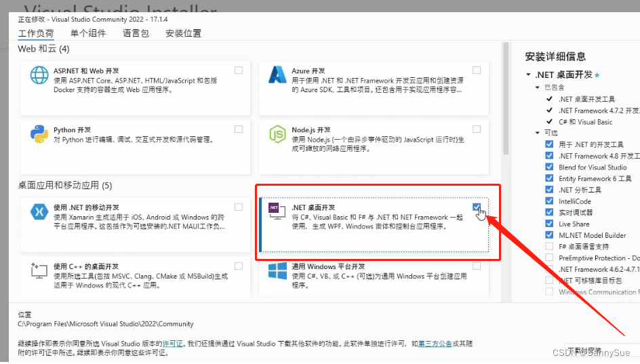The image size is (640, 364).
Task: Click the Universal Windows Platform logo icon
Action: 277,270
